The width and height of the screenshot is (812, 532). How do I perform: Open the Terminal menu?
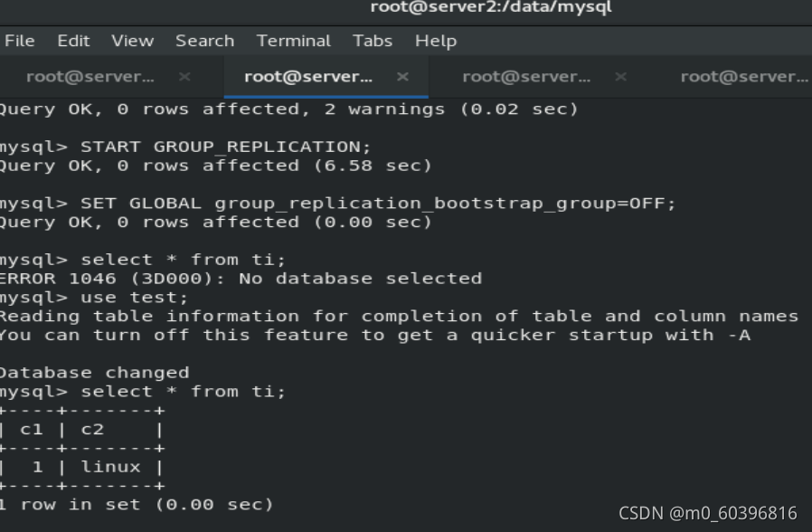(294, 41)
